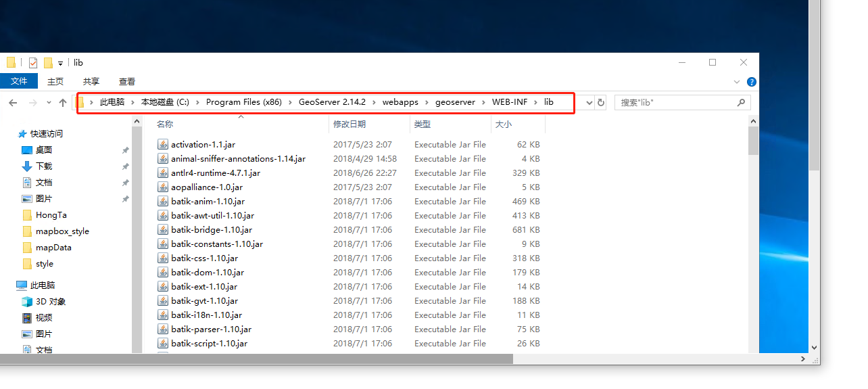This screenshot has height=389, width=868.
Task: Click jar icon of batik-ext-1.10.jar
Action: click(x=162, y=286)
